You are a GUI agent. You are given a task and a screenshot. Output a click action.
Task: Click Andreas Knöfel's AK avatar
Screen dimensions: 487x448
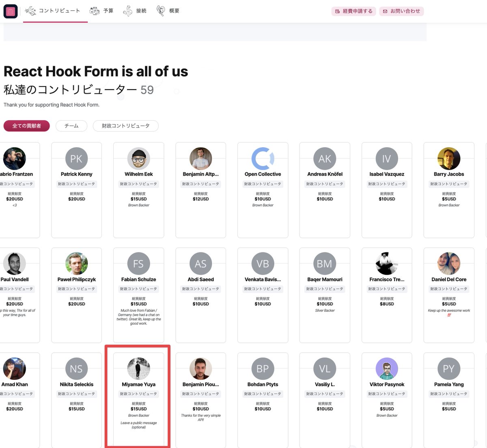coord(325,159)
